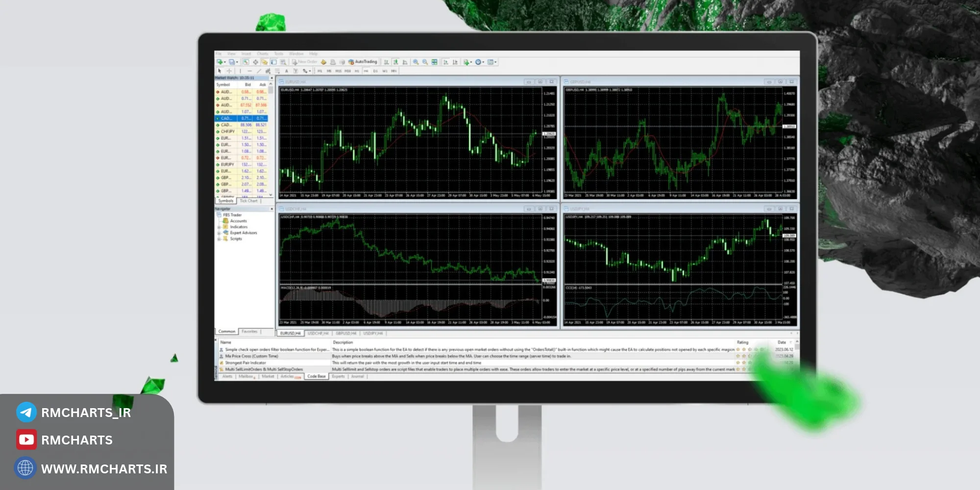
Task: Toggle the chart Auto Scroll icon
Action: [445, 62]
